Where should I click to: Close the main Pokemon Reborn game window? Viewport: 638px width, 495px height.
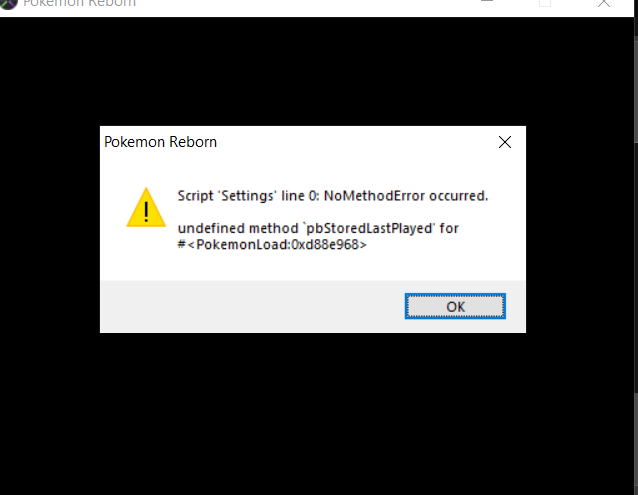click(604, 3)
